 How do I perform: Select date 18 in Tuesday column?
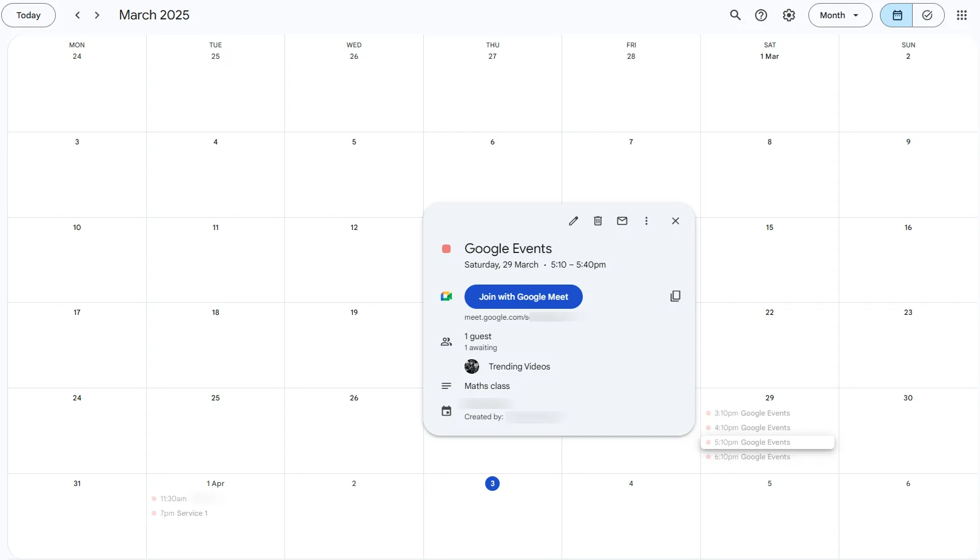tap(215, 312)
